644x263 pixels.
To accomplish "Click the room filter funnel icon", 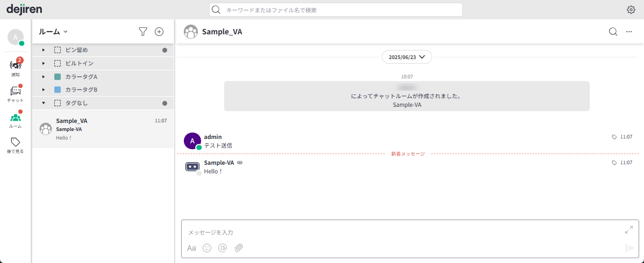I will click(x=142, y=32).
